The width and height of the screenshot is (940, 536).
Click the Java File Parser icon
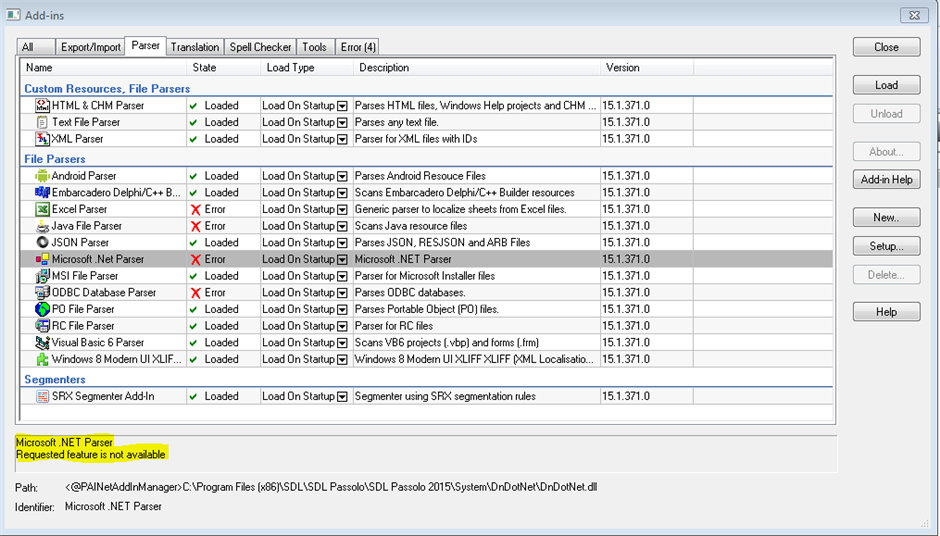pyautogui.click(x=42, y=226)
